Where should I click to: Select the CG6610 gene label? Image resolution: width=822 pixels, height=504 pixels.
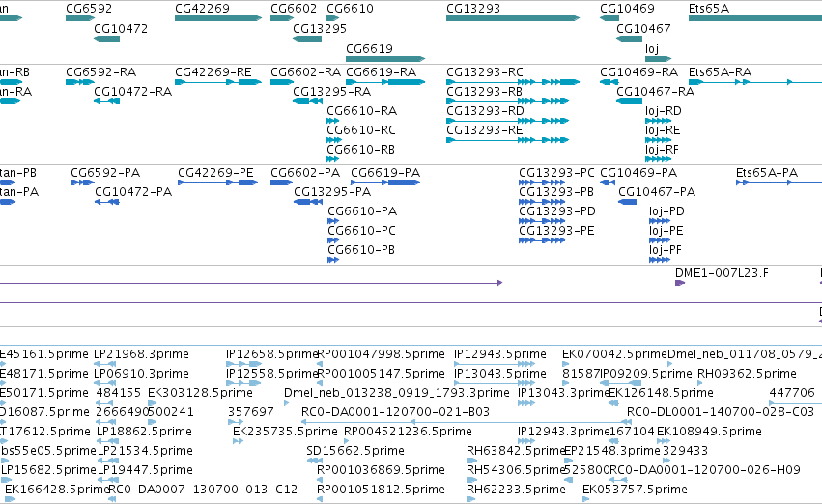[350, 9]
